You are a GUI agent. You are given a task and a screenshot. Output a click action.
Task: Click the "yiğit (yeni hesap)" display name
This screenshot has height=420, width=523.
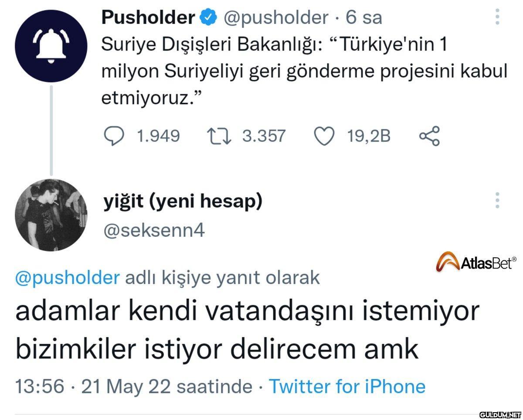click(183, 201)
